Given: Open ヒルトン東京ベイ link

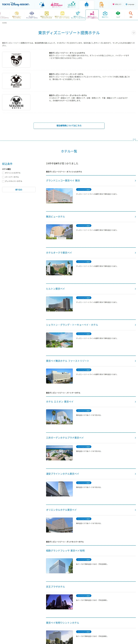Looking at the screenshot, I should (55, 289).
